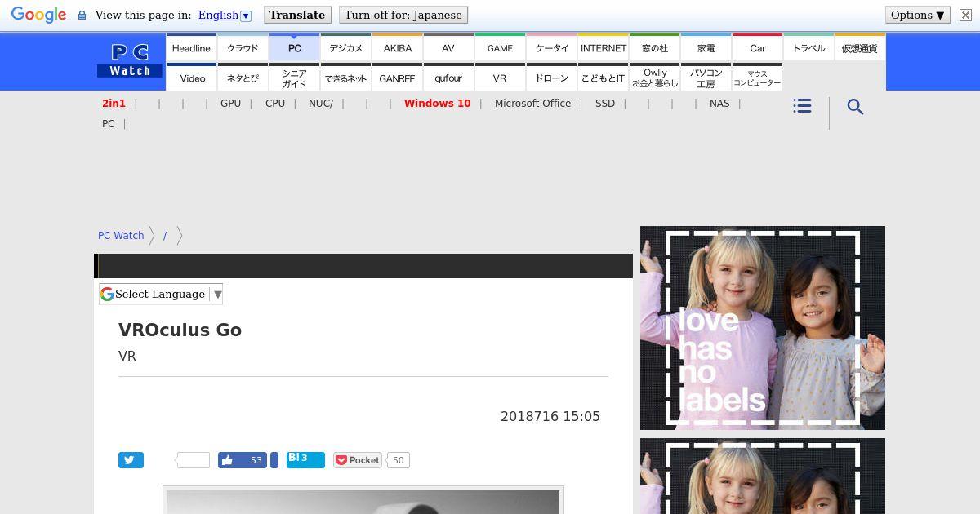This screenshot has width=980, height=514.
Task: Click the article photo thumbnail
Action: (363, 501)
